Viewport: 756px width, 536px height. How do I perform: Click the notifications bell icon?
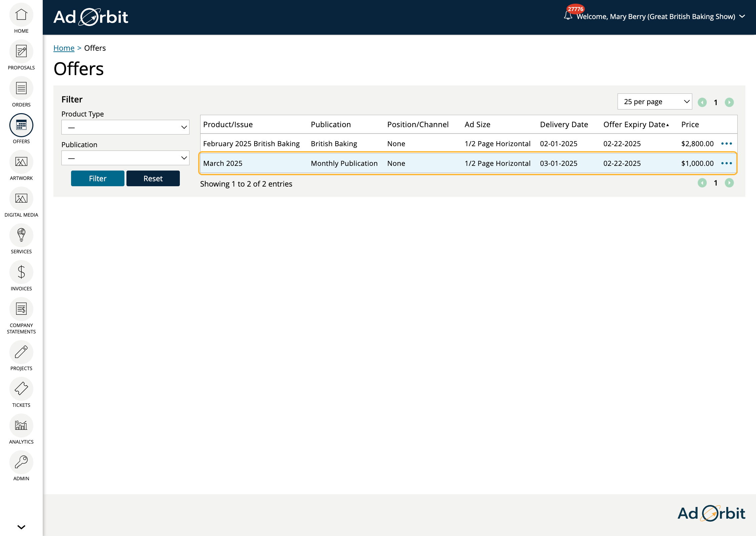tap(568, 16)
